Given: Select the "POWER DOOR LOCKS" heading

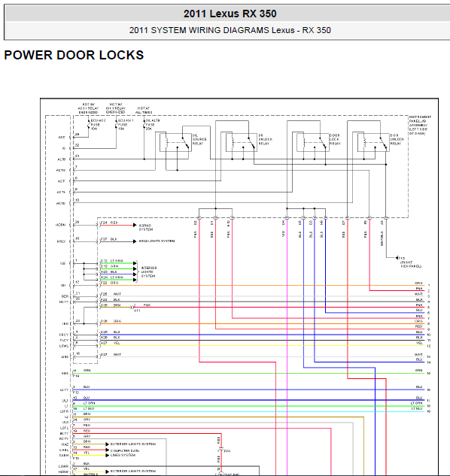Looking at the screenshot, I should click(74, 55).
